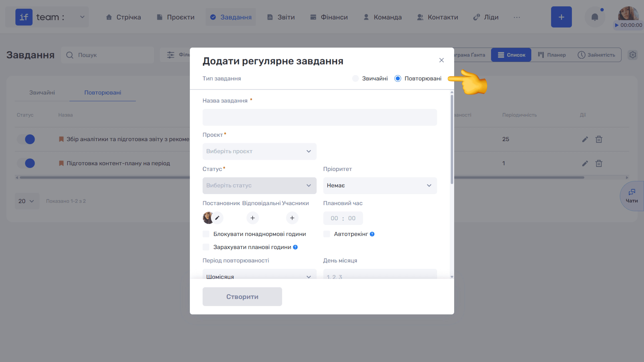Open the notifications bell
The height and width of the screenshot is (362, 644).
click(595, 17)
